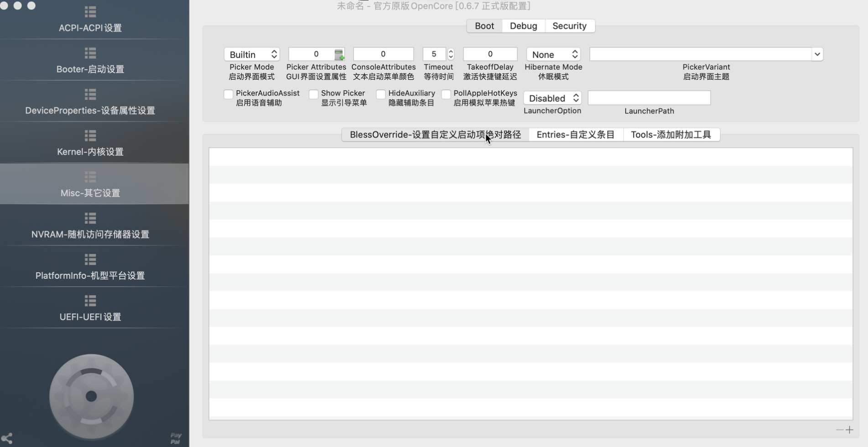Check the Show Picker option
This screenshot has width=868, height=447.
tap(313, 94)
